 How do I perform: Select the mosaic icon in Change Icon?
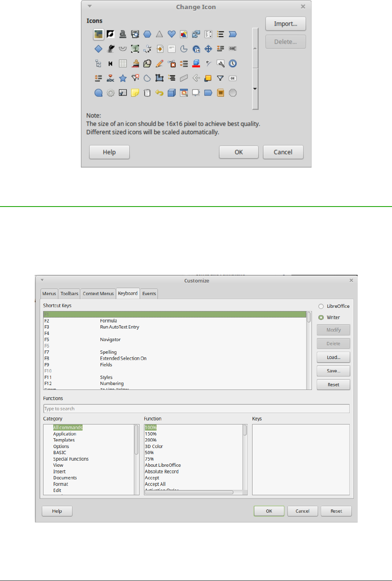pyautogui.click(x=98, y=34)
